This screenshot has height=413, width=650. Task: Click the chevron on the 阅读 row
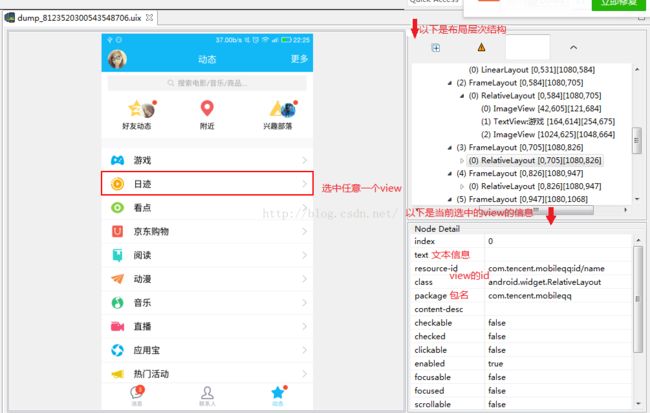pos(304,255)
